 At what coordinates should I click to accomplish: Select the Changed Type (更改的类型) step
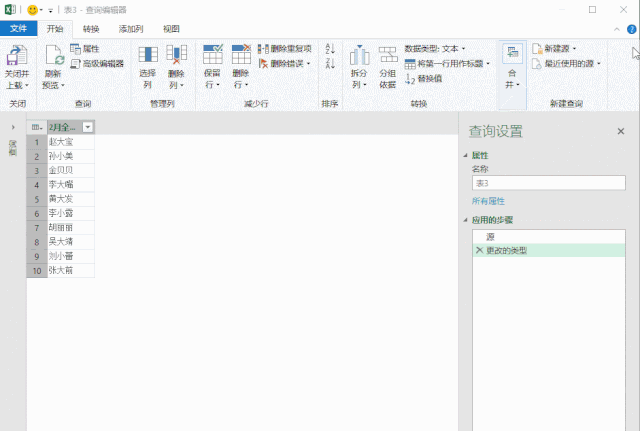pos(549,250)
